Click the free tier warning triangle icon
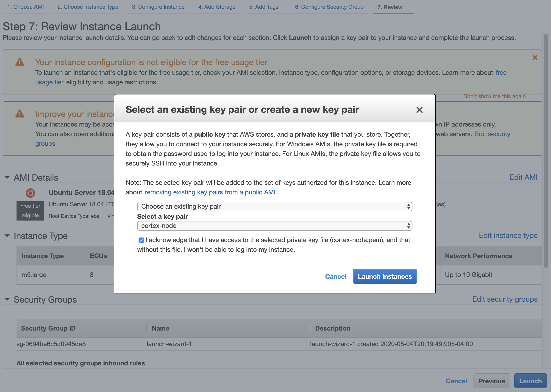Image resolution: width=551 pixels, height=392 pixels. coord(19,62)
